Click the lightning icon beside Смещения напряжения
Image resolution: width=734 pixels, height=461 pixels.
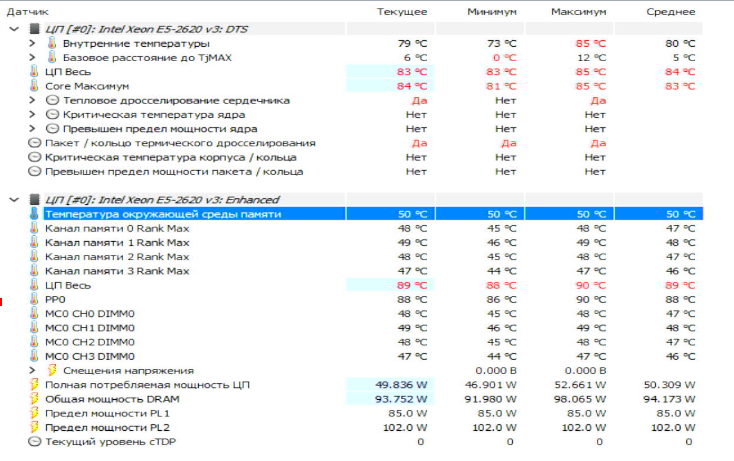click(x=52, y=371)
